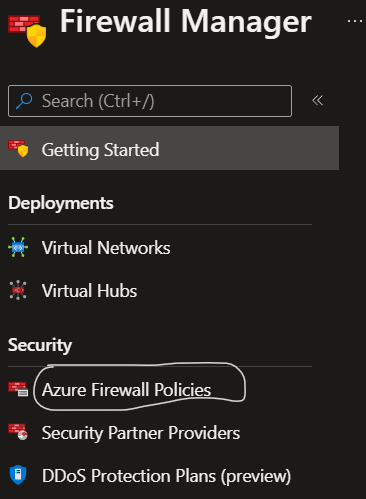Open the Virtual Hubs menu item

[x=89, y=291]
